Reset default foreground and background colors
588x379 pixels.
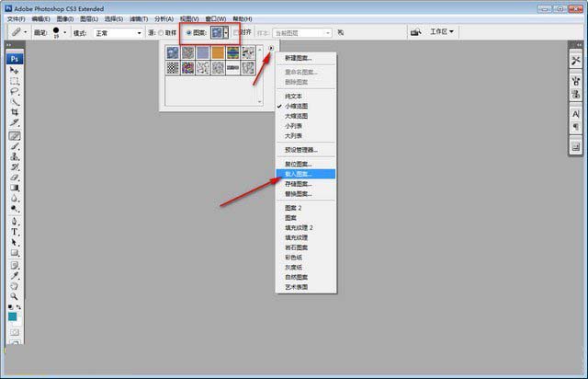click(x=10, y=307)
